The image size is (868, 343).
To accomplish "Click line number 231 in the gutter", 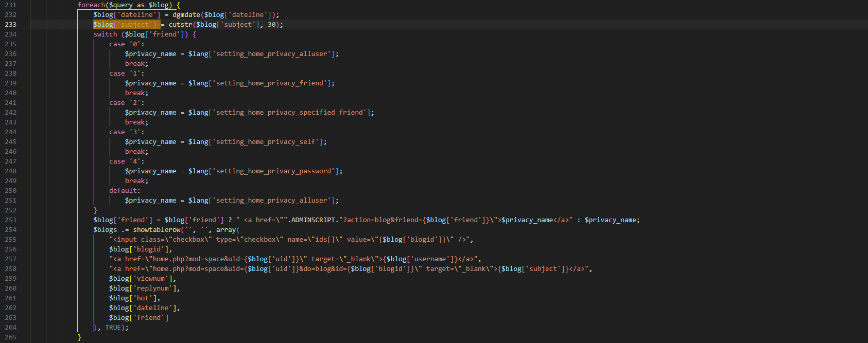I will click(10, 5).
